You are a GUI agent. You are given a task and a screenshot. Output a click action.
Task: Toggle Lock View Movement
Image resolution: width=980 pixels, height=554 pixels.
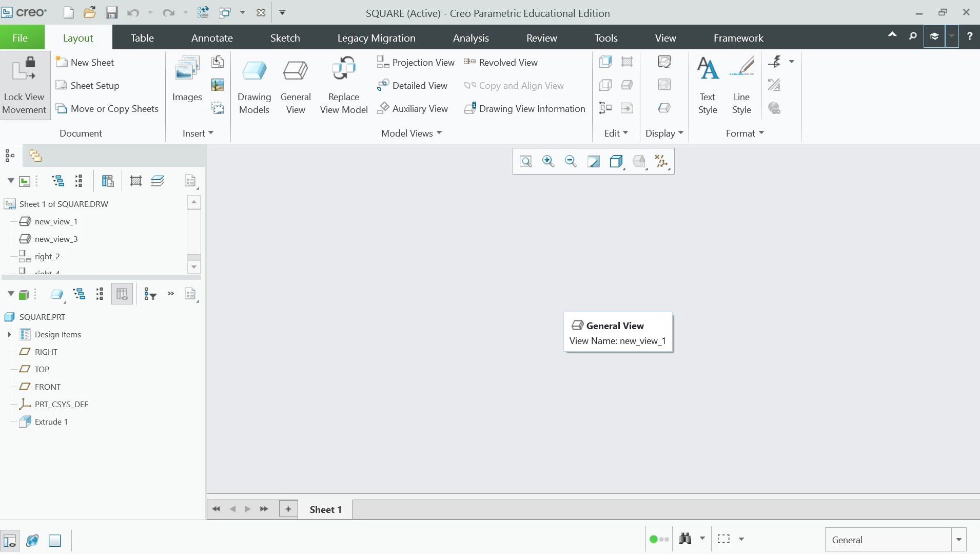pyautogui.click(x=25, y=85)
